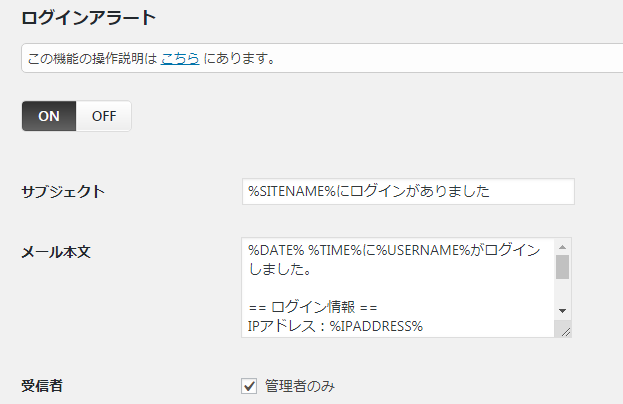Place cursor on == ログイン情報 == line
The height and width of the screenshot is (404, 623).
tap(313, 307)
